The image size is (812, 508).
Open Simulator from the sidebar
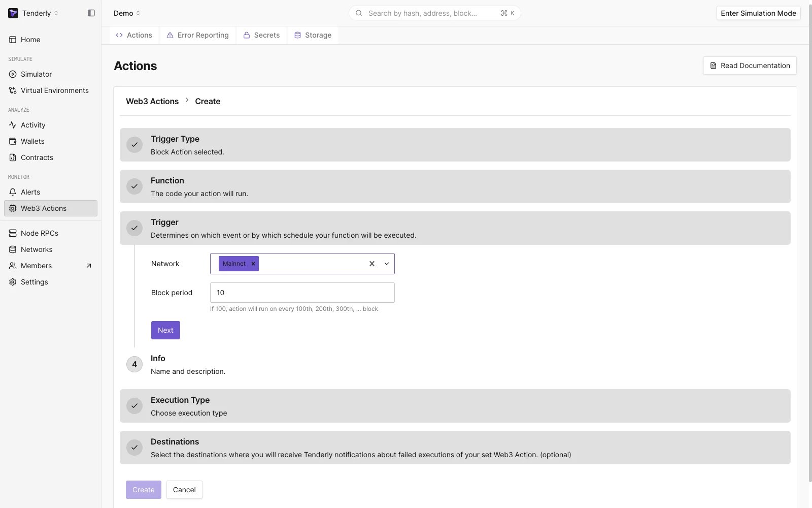(51, 74)
